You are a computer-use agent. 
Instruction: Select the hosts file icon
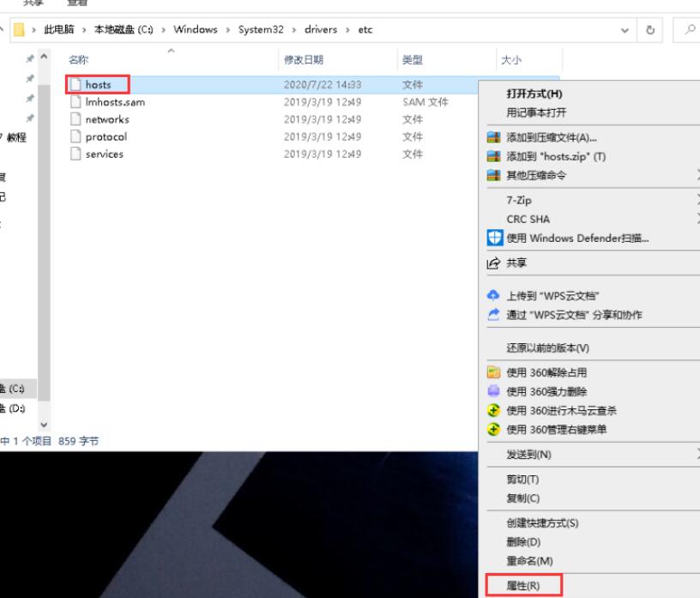pyautogui.click(x=75, y=84)
